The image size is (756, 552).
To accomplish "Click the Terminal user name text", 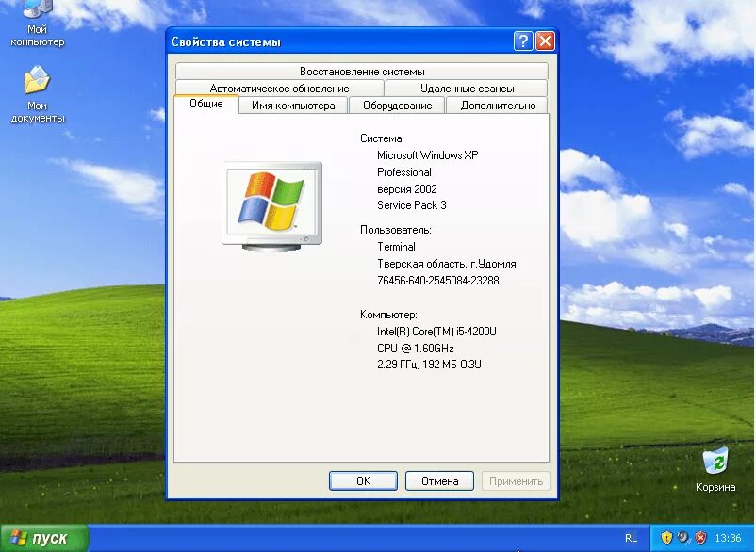I will 396,247.
